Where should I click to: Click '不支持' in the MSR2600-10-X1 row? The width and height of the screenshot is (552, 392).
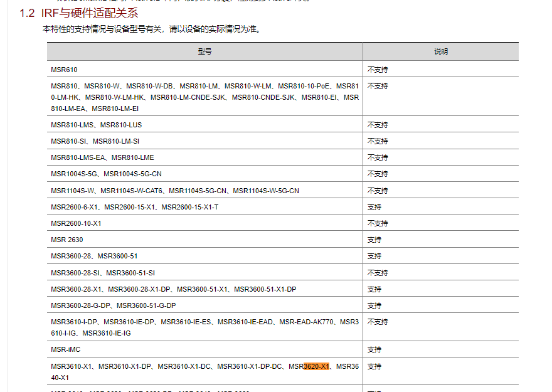pyautogui.click(x=378, y=223)
